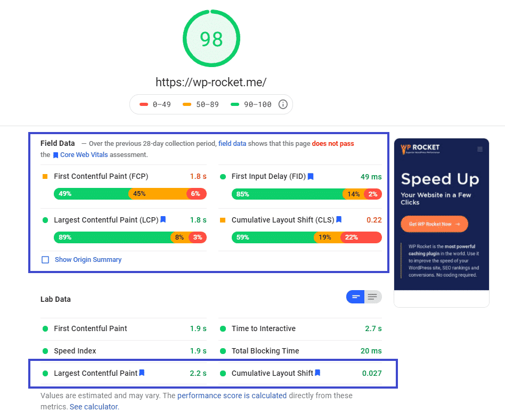Click bookmark icon beside field data Largest Contentful Paint

click(164, 220)
